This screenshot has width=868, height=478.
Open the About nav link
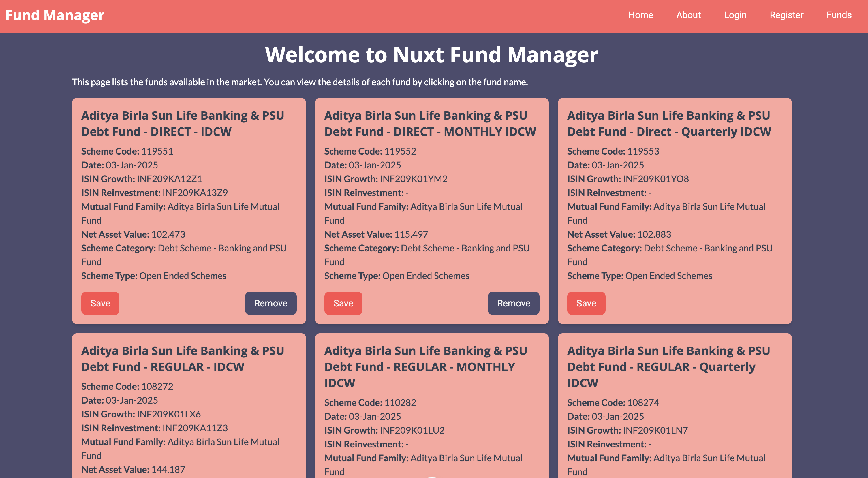pyautogui.click(x=688, y=15)
